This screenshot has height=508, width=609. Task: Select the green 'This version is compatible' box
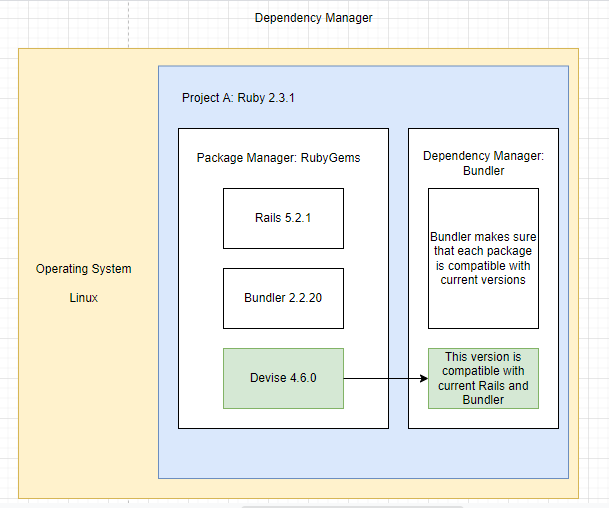pos(483,378)
